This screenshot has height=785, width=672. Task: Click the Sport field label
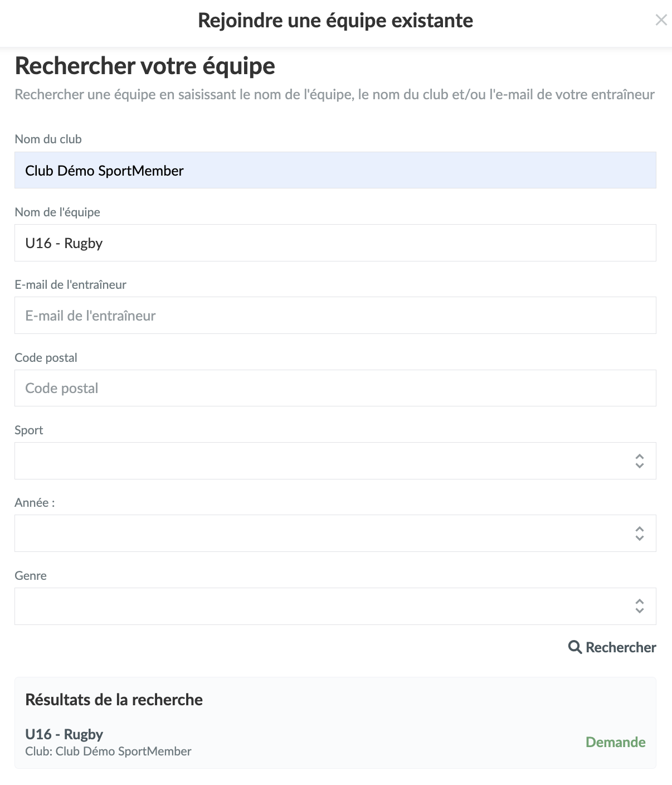pos(29,430)
